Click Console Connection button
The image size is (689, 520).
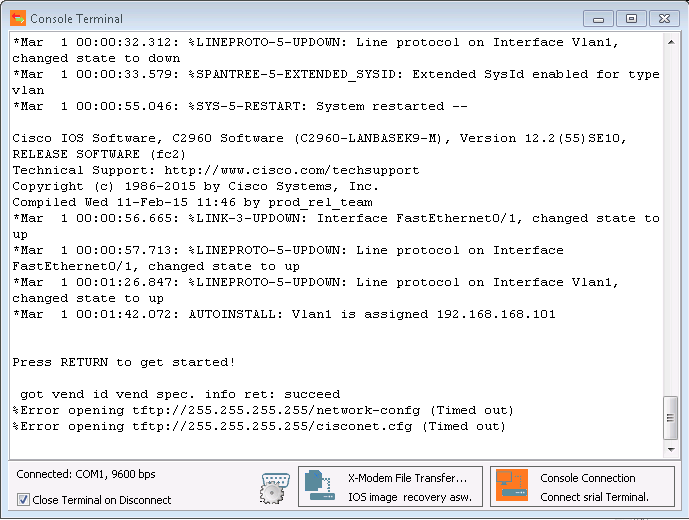click(x=582, y=486)
